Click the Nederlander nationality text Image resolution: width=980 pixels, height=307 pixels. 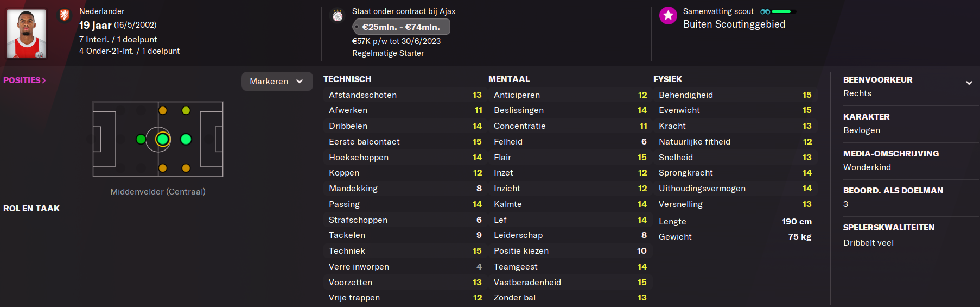click(101, 11)
